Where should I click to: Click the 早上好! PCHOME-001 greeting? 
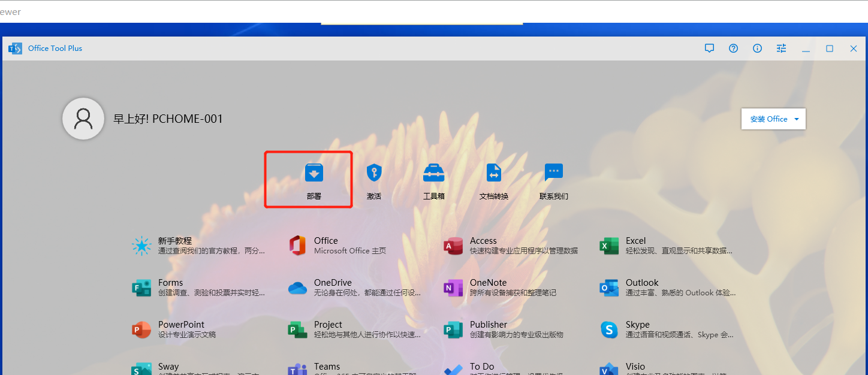168,119
